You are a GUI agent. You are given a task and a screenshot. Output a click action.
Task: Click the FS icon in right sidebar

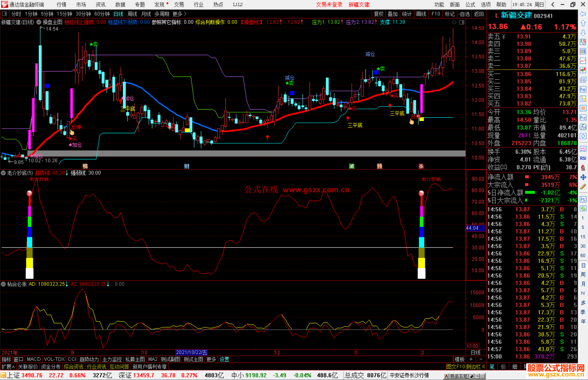point(583,199)
